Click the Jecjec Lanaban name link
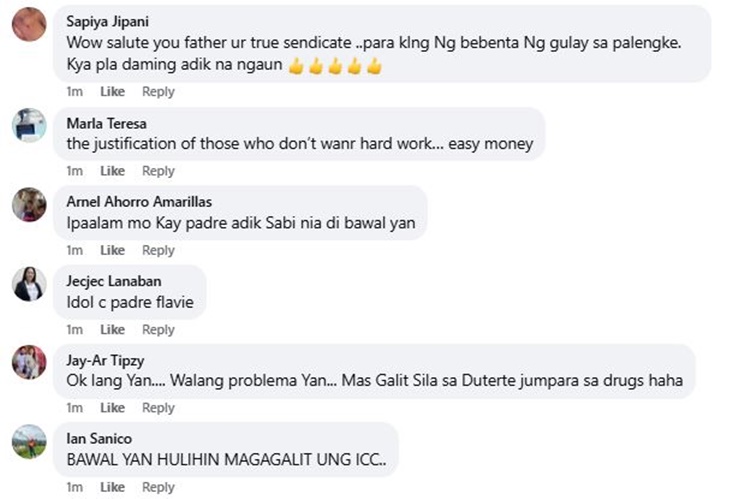 click(x=114, y=281)
